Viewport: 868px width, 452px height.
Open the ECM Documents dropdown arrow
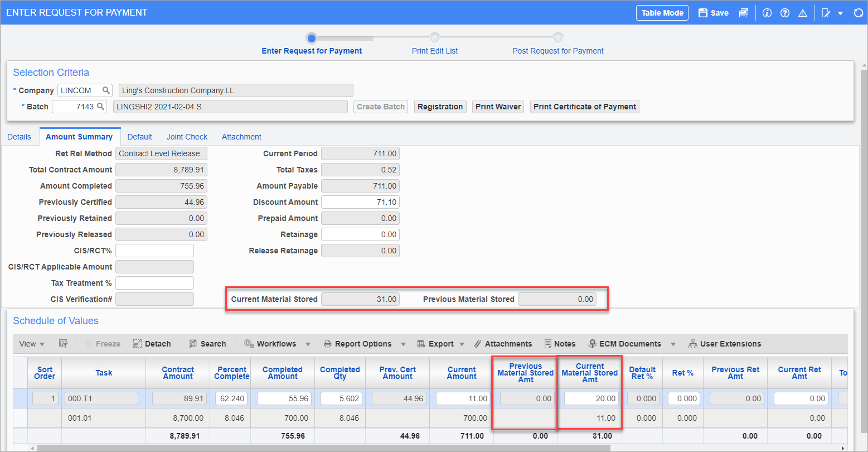point(673,344)
